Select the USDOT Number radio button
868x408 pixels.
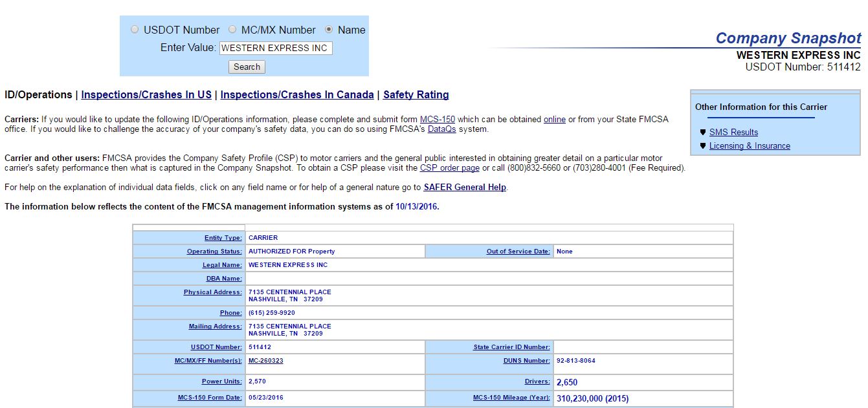coord(135,30)
